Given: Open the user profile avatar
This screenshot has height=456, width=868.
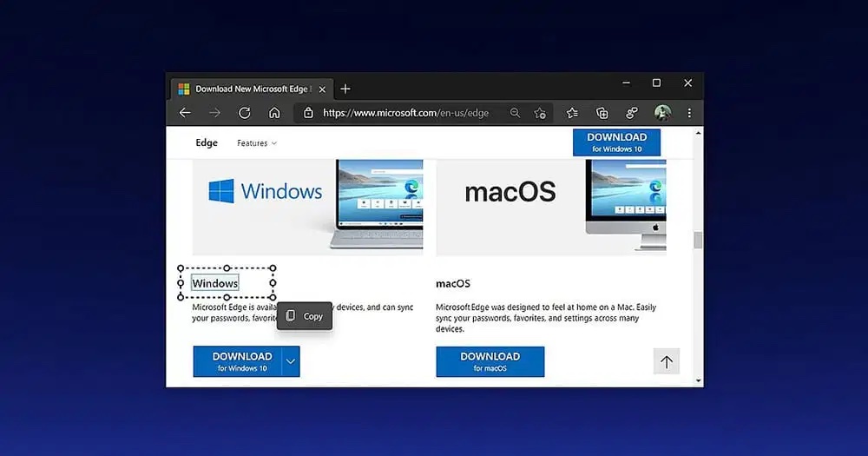Looking at the screenshot, I should tap(662, 113).
